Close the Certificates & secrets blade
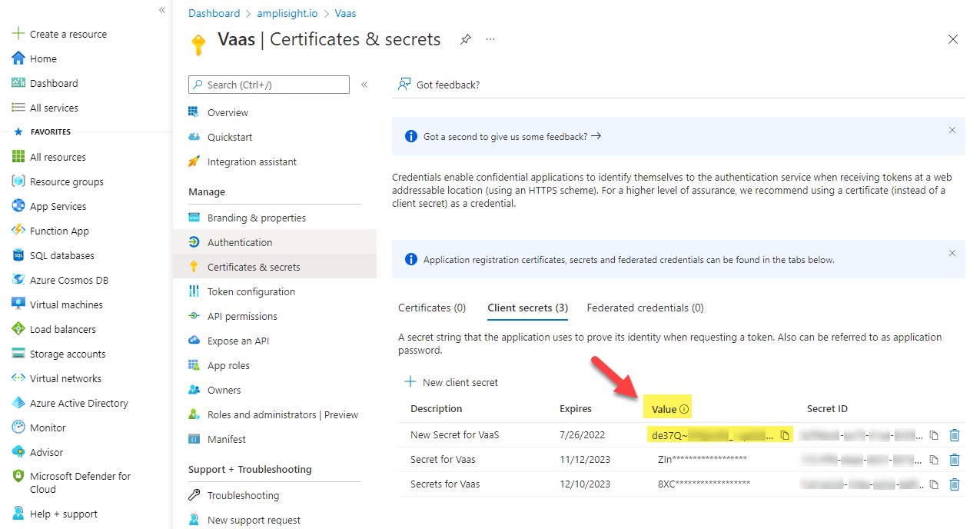The height and width of the screenshot is (529, 980). pyautogui.click(x=953, y=39)
